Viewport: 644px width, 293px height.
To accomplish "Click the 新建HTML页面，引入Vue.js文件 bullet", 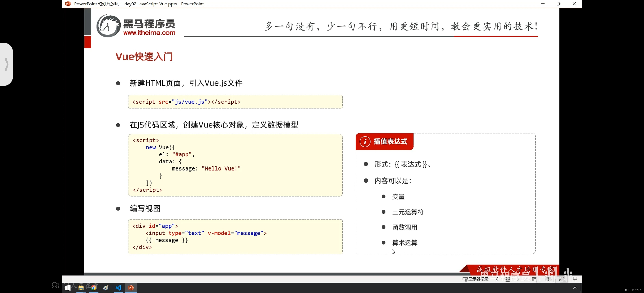I will pos(186,83).
